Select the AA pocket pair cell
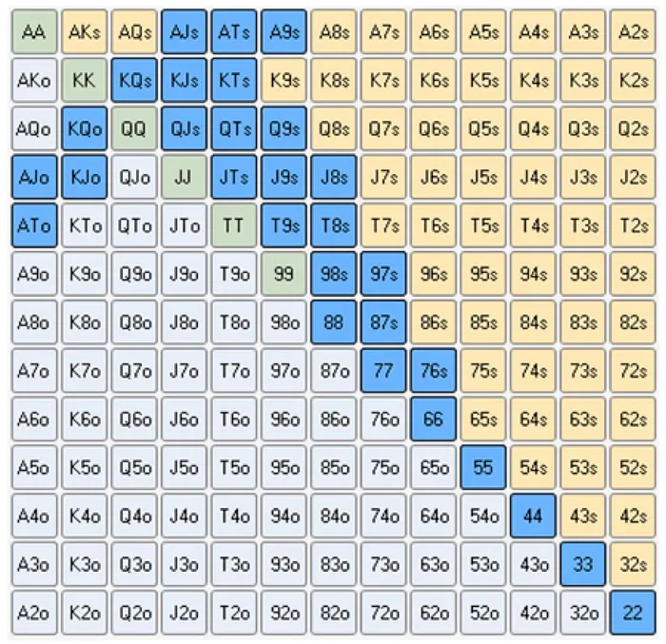The image size is (666, 644). (34, 31)
